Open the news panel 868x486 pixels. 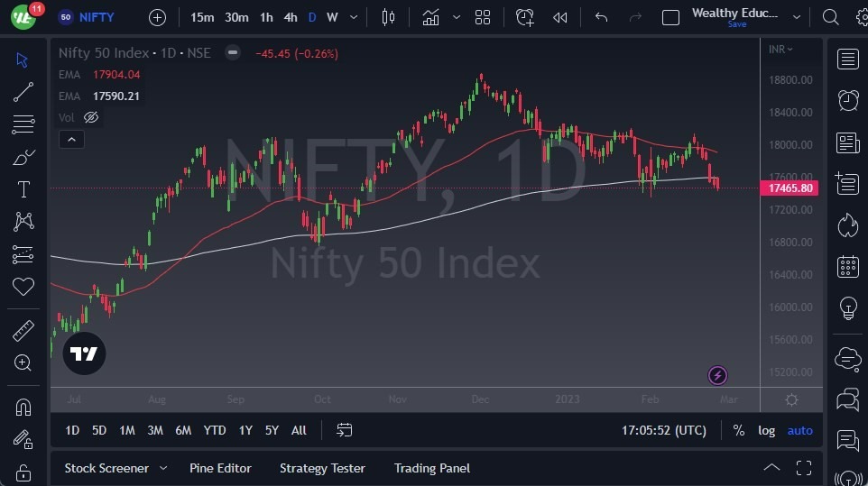point(848,142)
